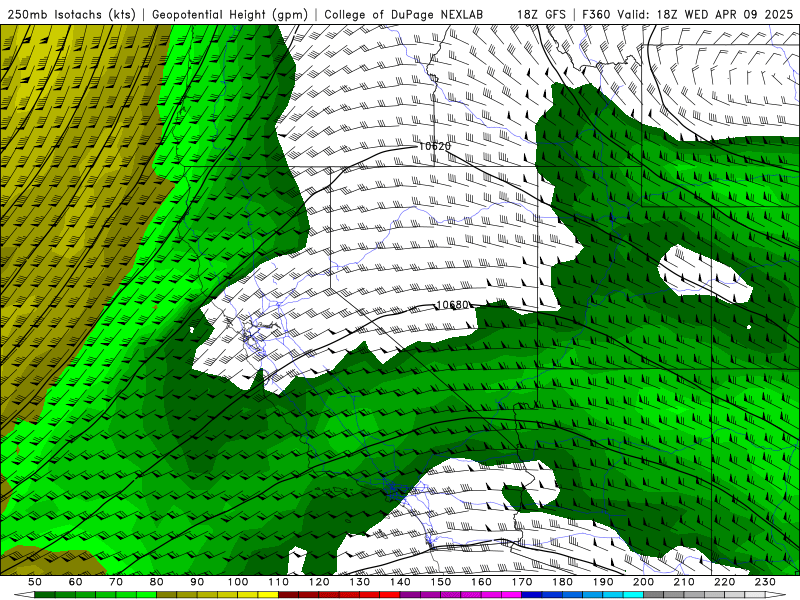Click the legend value 140

click(400, 582)
